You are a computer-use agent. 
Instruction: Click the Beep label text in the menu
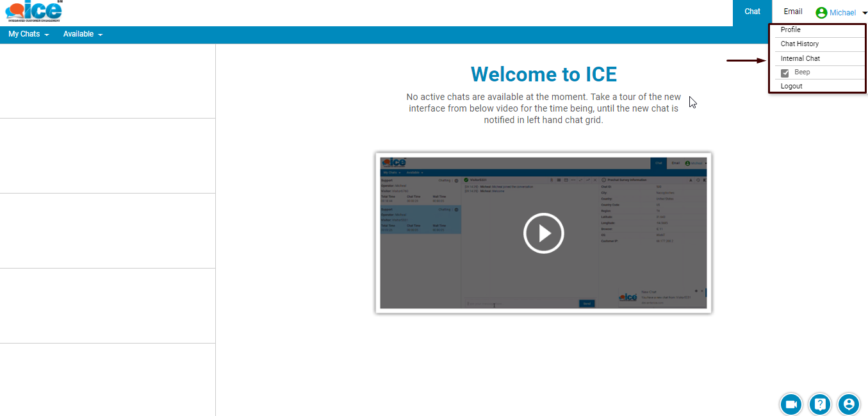click(802, 72)
